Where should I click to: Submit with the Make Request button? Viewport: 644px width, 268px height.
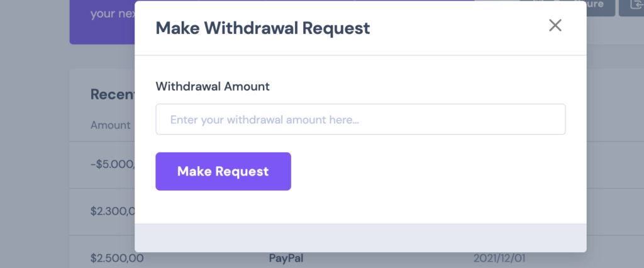[223, 171]
